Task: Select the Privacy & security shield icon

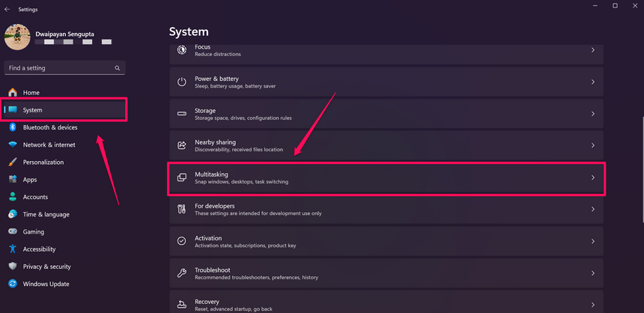Action: [13, 267]
